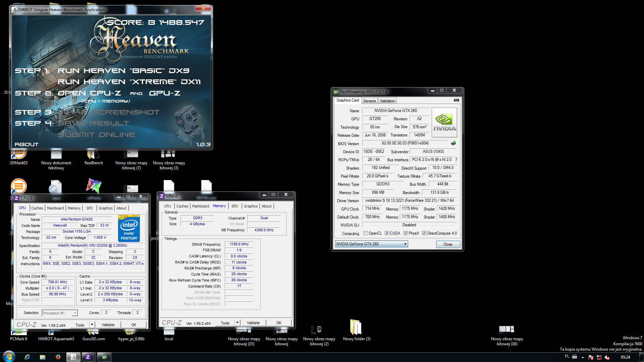Switch to CPU-Z via purple taskbar icon
This screenshot has width=644, height=362.
(88, 357)
